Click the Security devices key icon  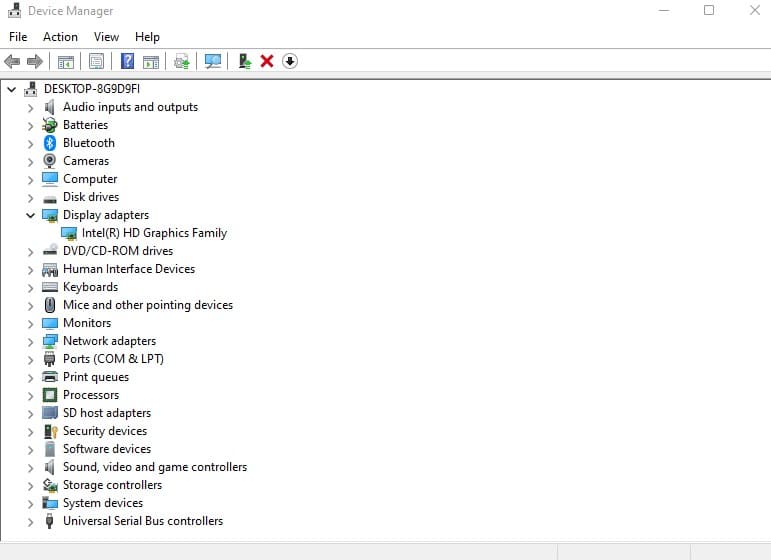click(x=51, y=431)
